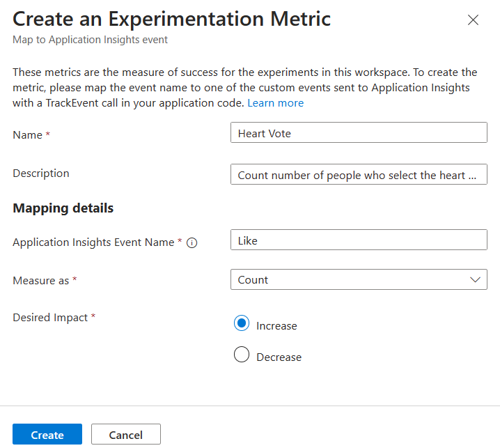
Task: Click the Name field label
Action: [28, 135]
